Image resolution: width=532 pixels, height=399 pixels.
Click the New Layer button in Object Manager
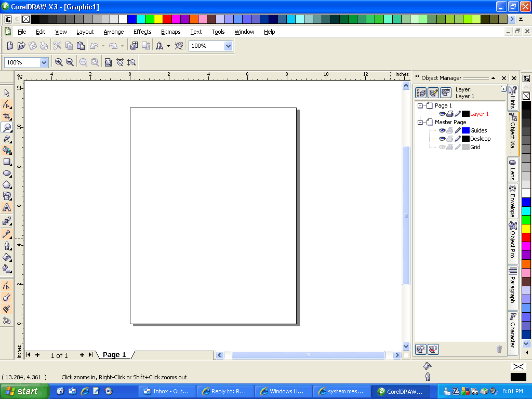(421, 349)
